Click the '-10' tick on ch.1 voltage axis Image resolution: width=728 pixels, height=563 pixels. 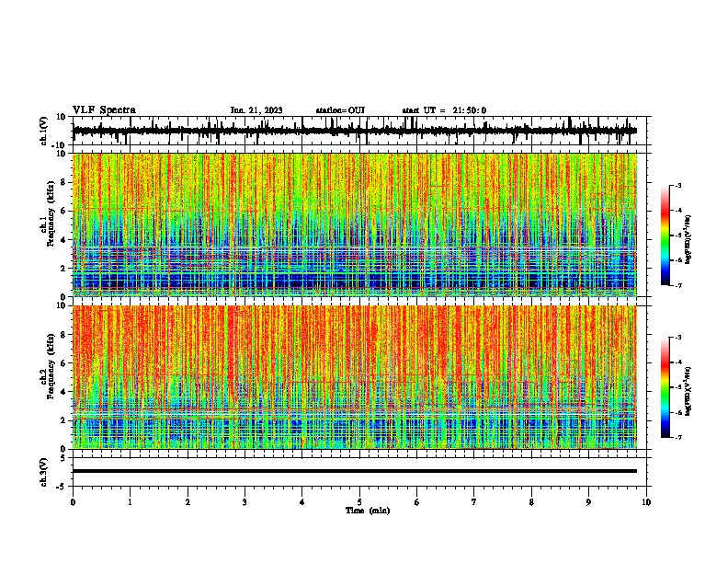click(60, 145)
